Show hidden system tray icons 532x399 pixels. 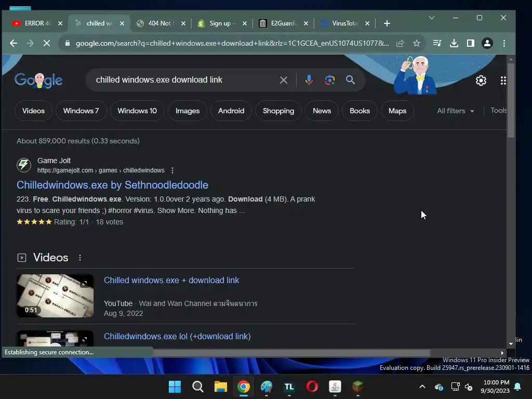point(422,387)
